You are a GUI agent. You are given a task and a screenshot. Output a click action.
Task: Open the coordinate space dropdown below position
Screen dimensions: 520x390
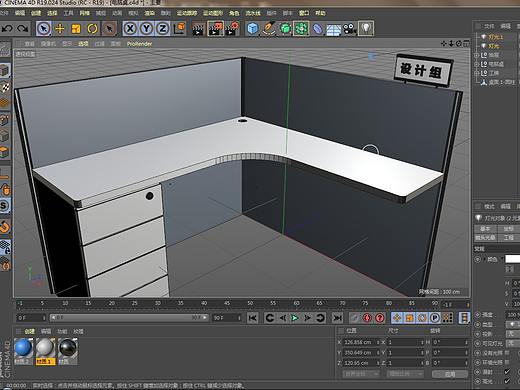tap(360, 374)
